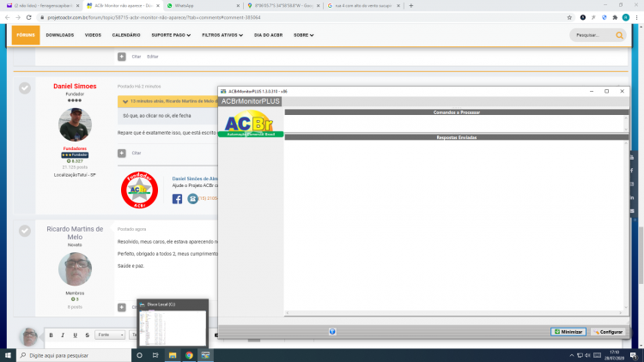Collapse the quoted Ricardo Martins message

(x=125, y=101)
